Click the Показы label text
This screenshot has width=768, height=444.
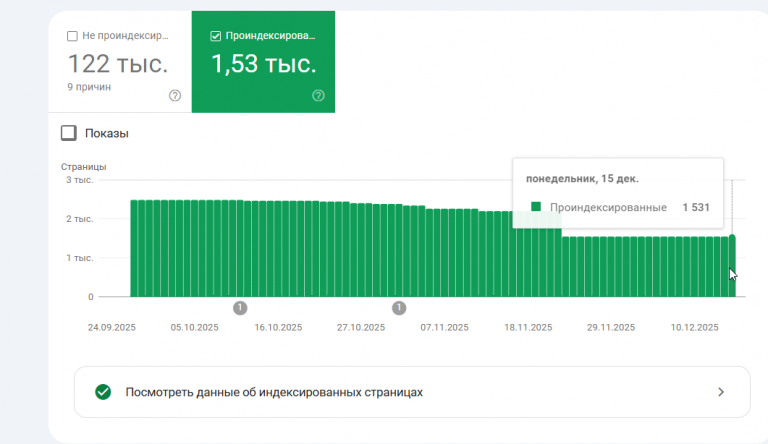(x=107, y=133)
